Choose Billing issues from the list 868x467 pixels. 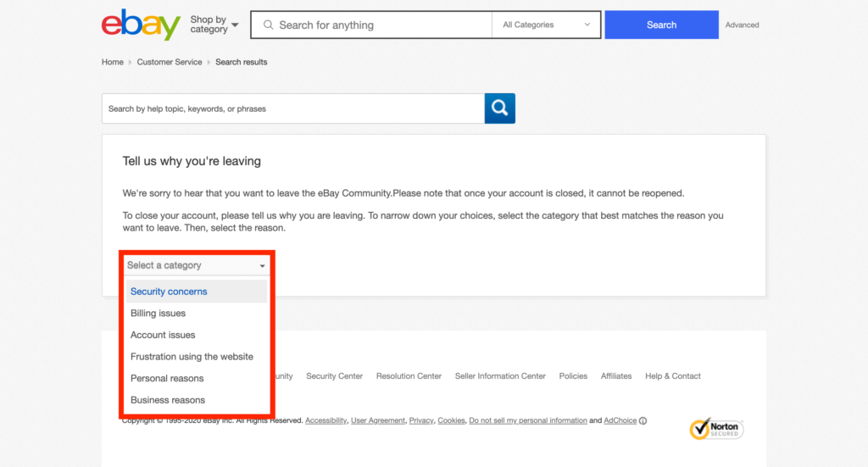158,314
